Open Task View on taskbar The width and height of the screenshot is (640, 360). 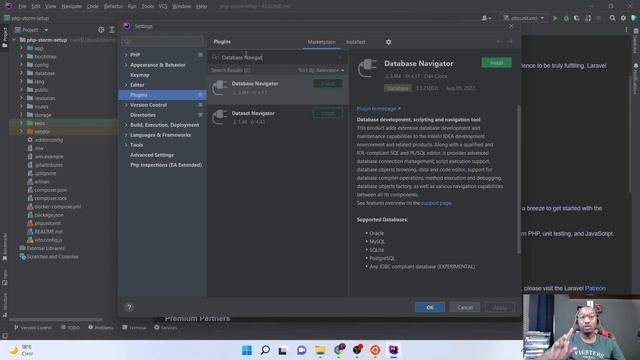[x=282, y=350]
